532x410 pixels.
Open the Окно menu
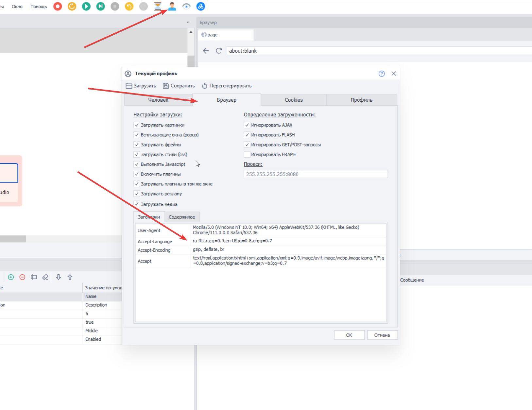[x=17, y=7]
